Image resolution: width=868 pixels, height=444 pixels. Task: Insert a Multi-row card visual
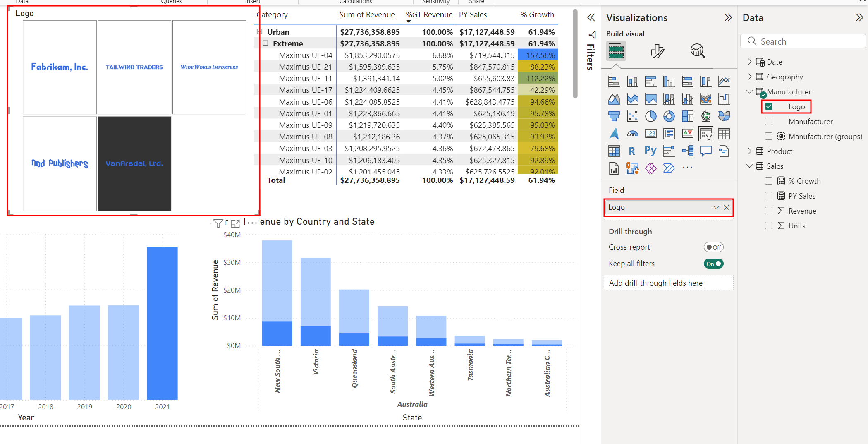coord(669,134)
